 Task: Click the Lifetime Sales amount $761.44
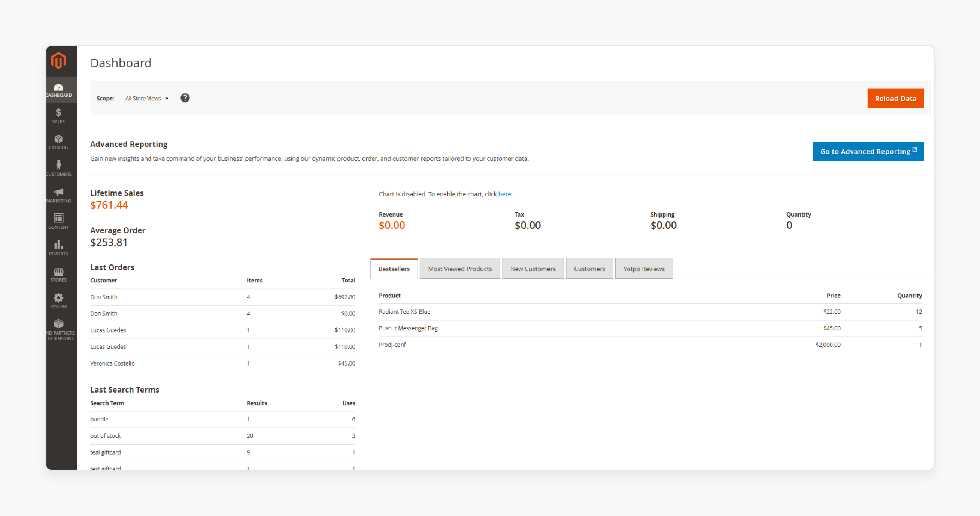(109, 205)
